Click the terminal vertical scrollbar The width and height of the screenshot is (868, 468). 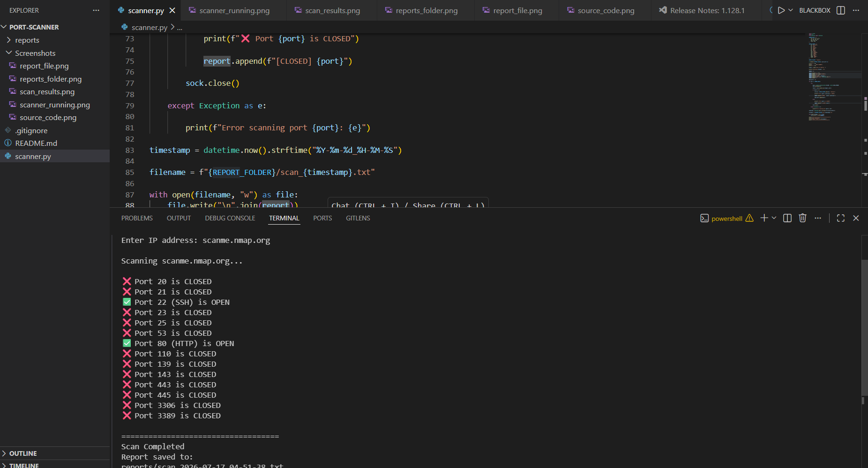[865, 327]
